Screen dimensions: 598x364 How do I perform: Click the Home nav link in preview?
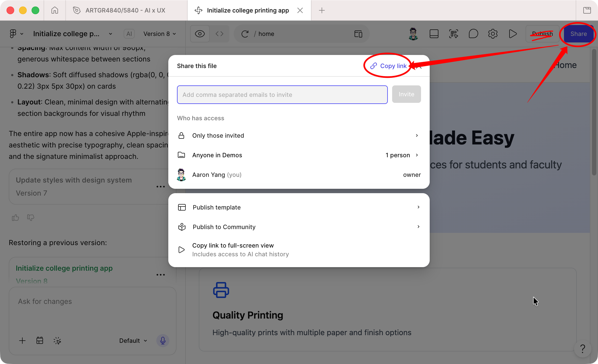566,65
